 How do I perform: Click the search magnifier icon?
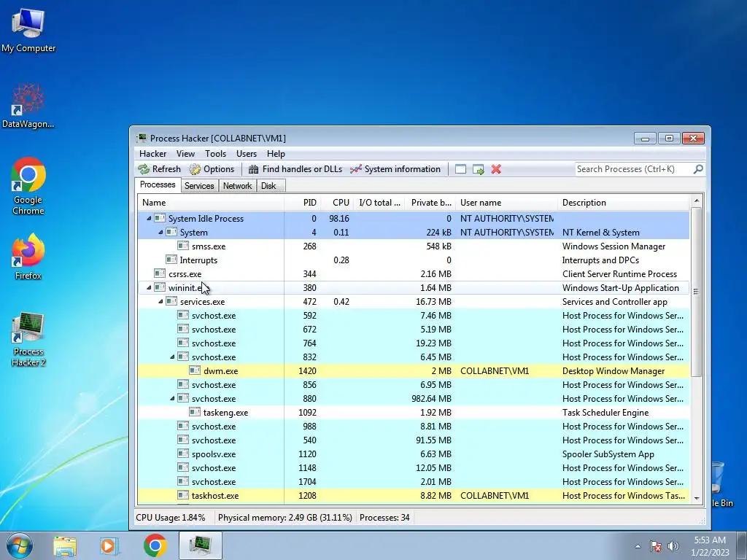coord(698,169)
